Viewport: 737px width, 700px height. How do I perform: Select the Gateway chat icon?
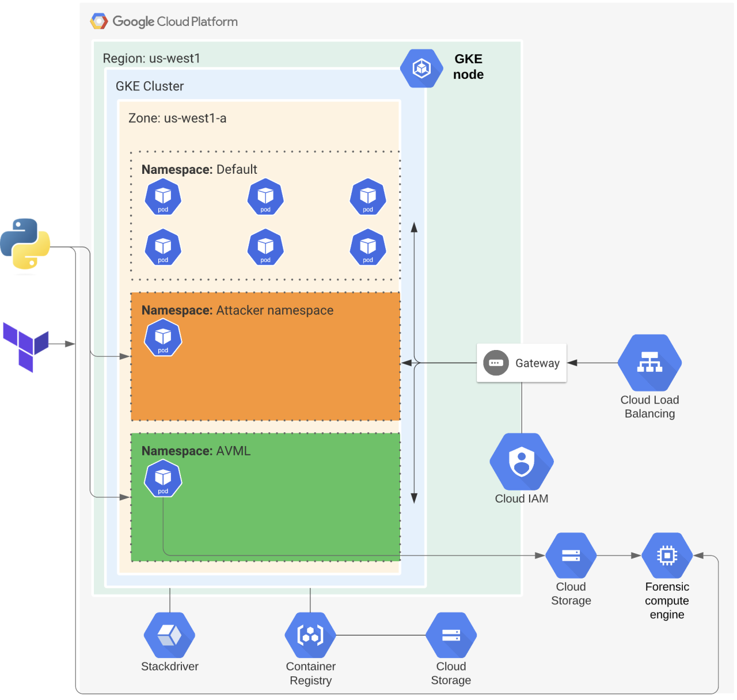[x=495, y=363]
